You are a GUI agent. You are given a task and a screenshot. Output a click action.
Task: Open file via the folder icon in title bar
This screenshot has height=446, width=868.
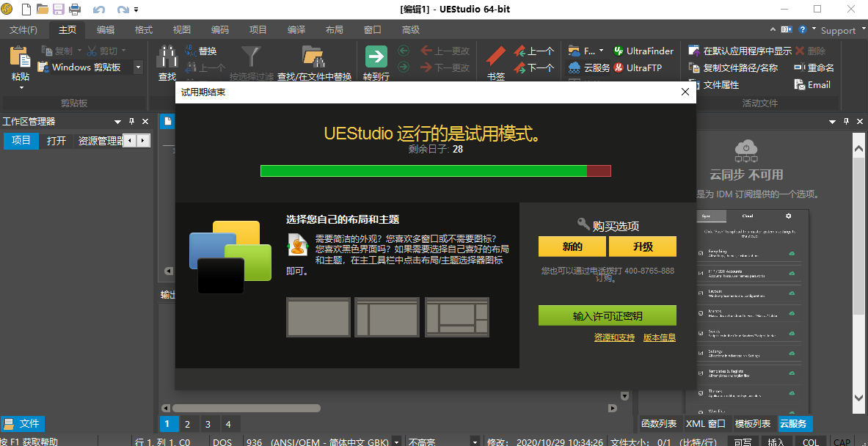pos(42,9)
